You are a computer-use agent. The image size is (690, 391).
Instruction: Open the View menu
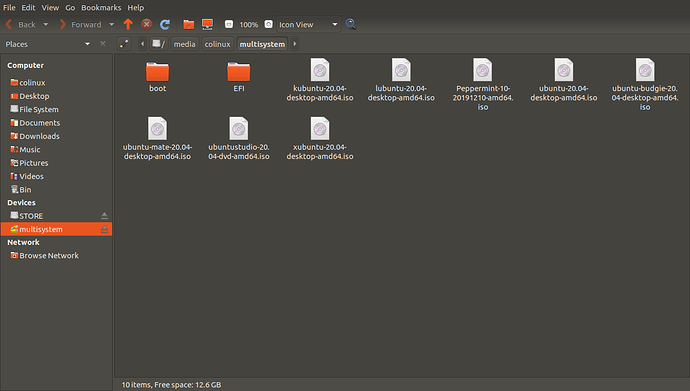pos(50,7)
